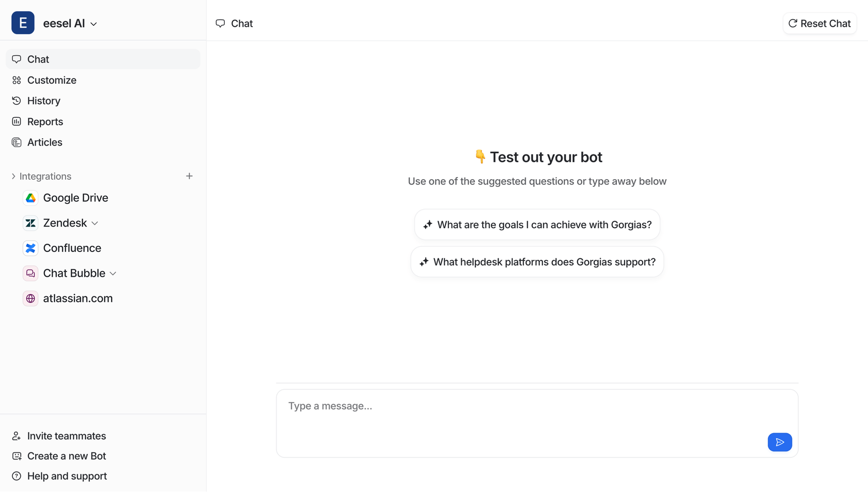Click the Confluence logo icon

point(30,248)
